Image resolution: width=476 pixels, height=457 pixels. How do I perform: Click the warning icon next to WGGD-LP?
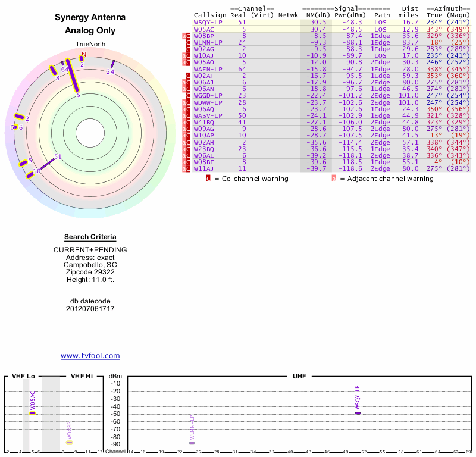click(188, 95)
